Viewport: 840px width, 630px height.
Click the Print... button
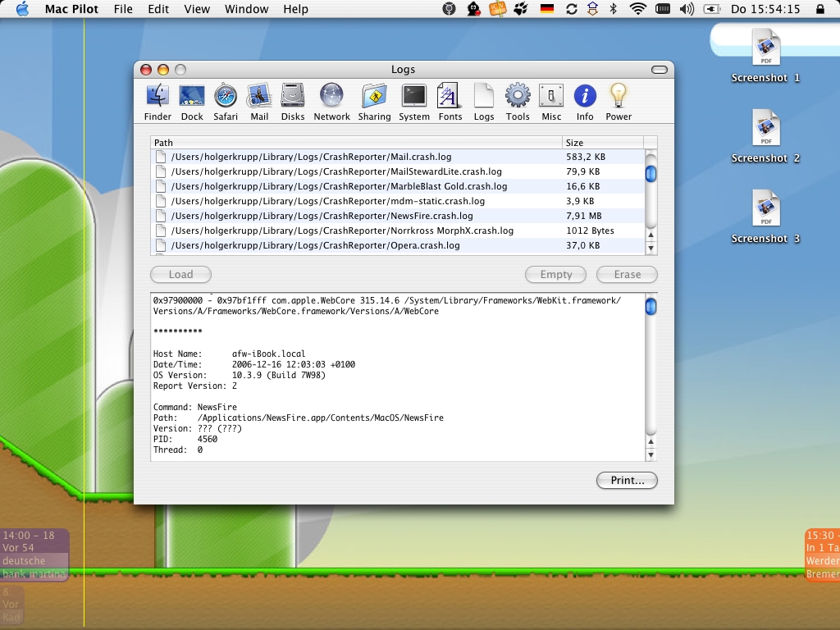628,481
